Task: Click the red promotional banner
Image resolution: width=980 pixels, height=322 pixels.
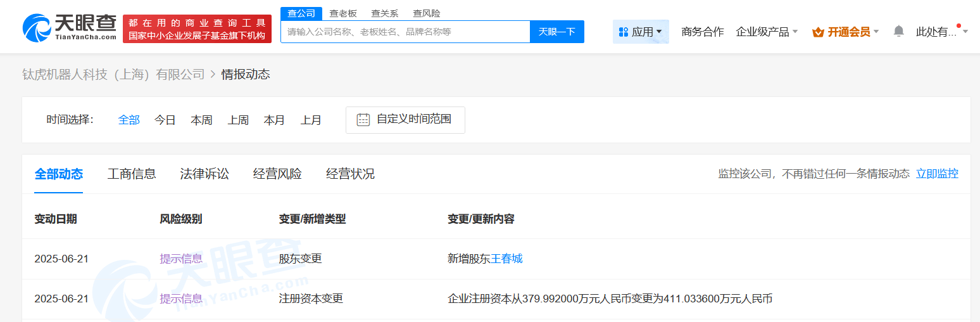Action: [197, 29]
